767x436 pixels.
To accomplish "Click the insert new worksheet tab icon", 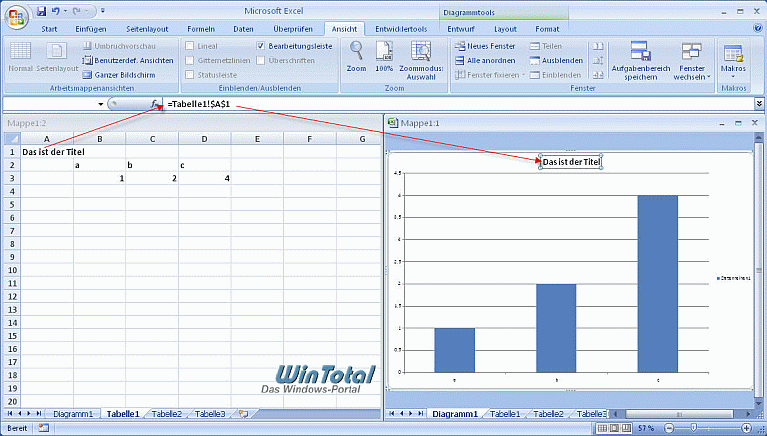I will (243, 414).
